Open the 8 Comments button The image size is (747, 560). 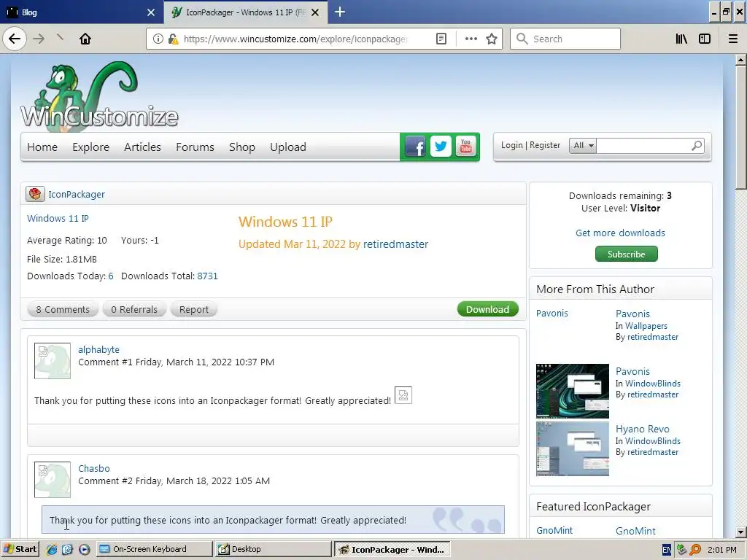point(63,309)
